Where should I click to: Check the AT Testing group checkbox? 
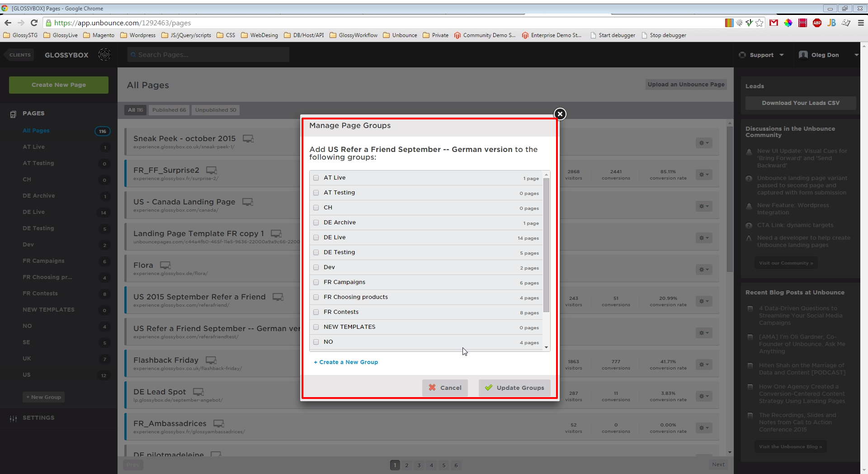tap(316, 193)
